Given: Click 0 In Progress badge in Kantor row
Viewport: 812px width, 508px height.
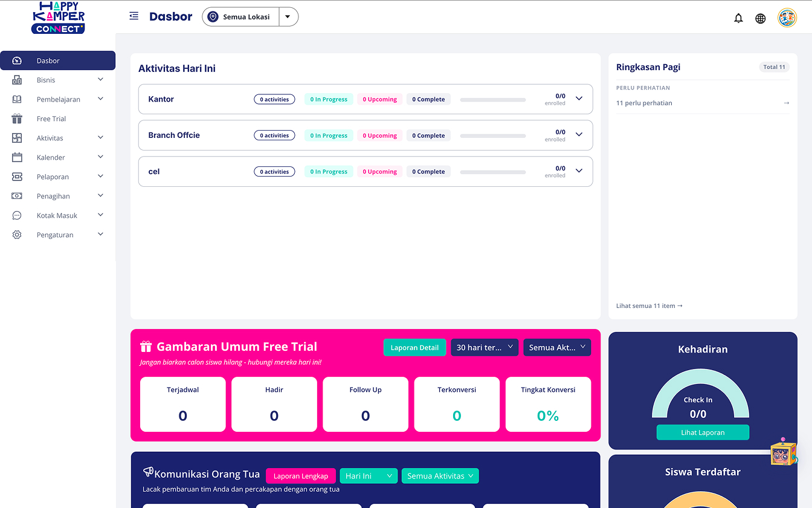Looking at the screenshot, I should click(x=329, y=99).
